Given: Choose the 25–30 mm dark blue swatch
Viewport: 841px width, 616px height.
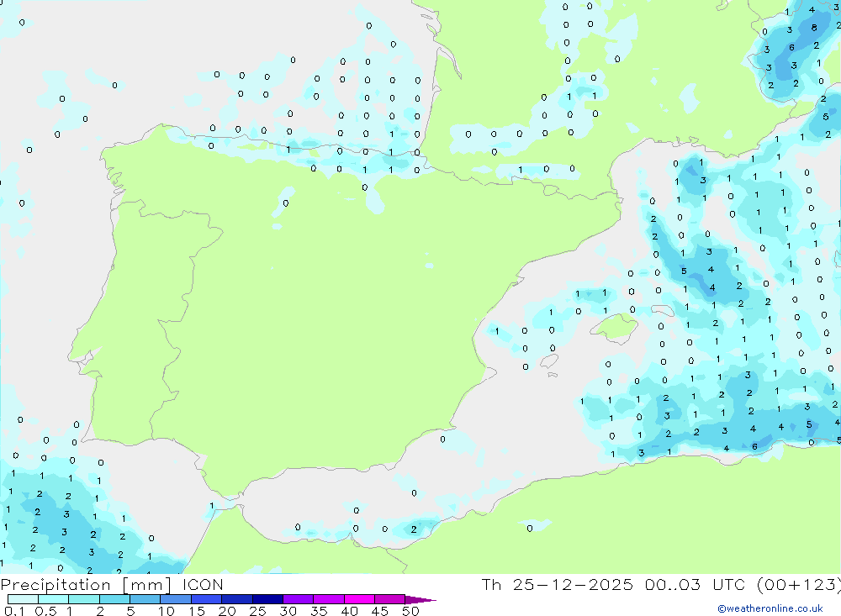Looking at the screenshot, I should [x=267, y=599].
